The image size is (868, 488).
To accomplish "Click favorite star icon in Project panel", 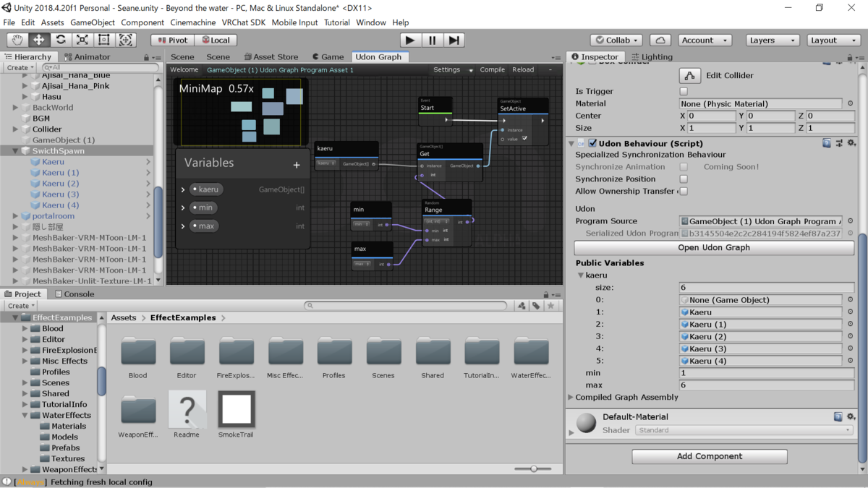I will point(550,306).
